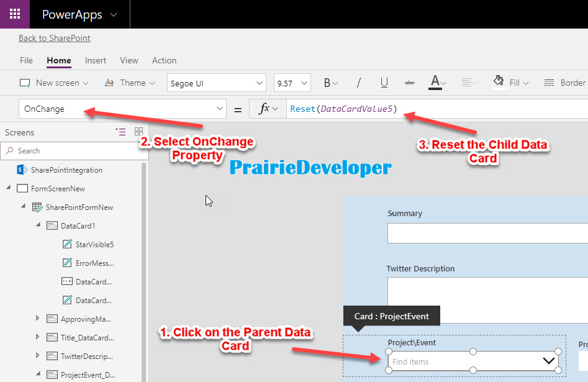588x382 pixels.
Task: Click into the Reset(DataCardValue5) formula bar
Action: pos(437,109)
